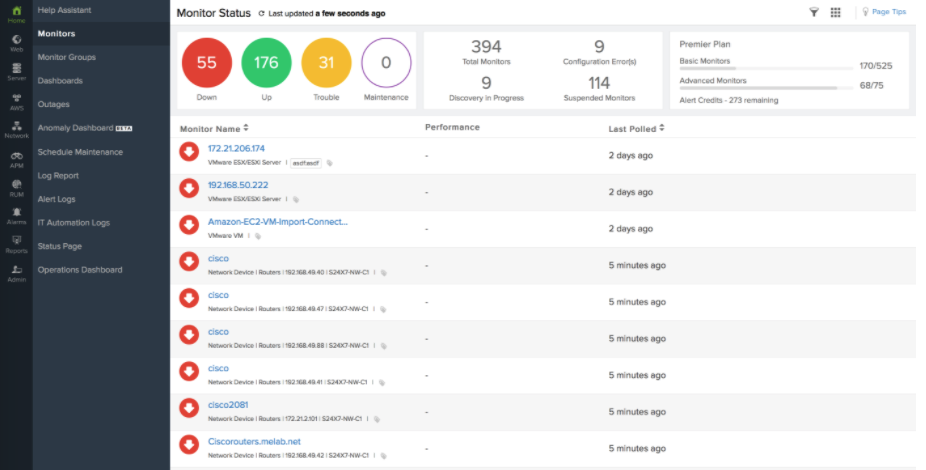Open cisco2081 monitor link

(x=228, y=404)
